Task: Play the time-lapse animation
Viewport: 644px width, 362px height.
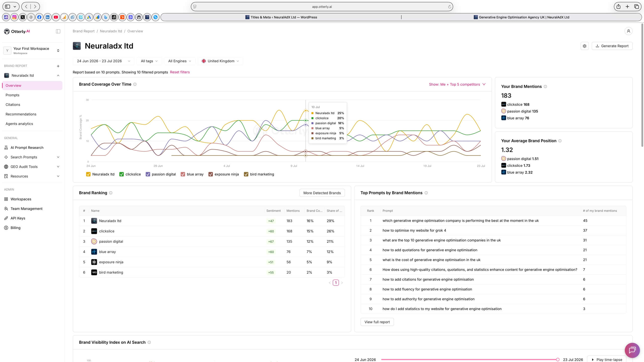Action: [x=607, y=359]
